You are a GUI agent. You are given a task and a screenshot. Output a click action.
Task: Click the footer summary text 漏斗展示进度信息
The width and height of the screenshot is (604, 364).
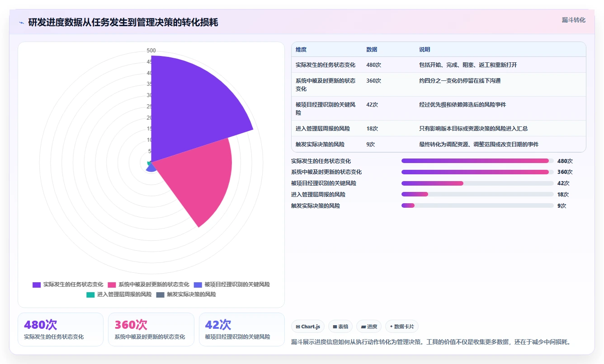tap(431, 342)
